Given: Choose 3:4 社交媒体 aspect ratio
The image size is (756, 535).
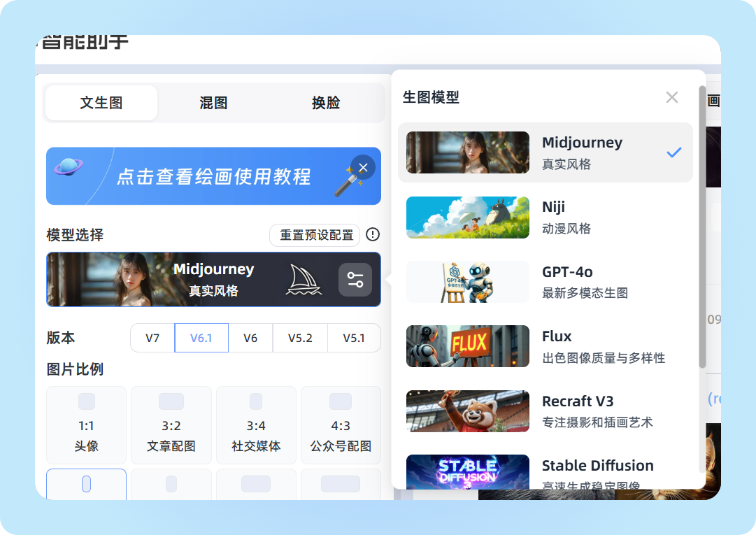Looking at the screenshot, I should [256, 425].
